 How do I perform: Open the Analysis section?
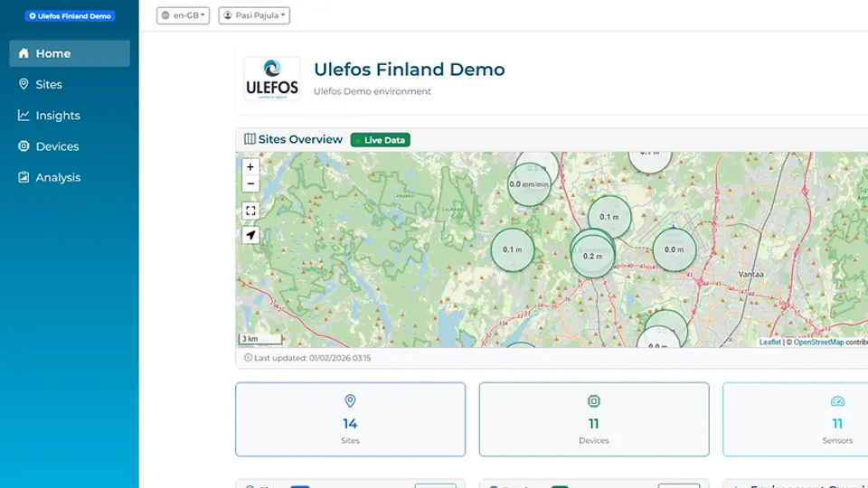[x=70, y=178]
